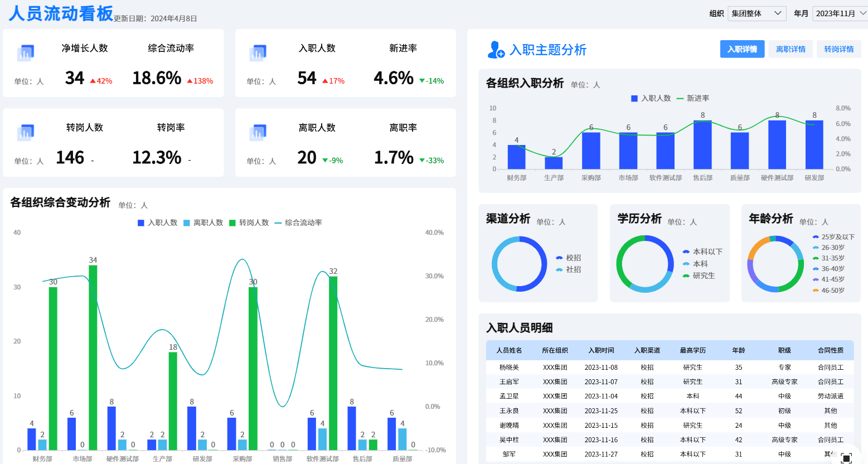Switch to the 入职详情 tab
868x464 pixels.
tap(742, 49)
